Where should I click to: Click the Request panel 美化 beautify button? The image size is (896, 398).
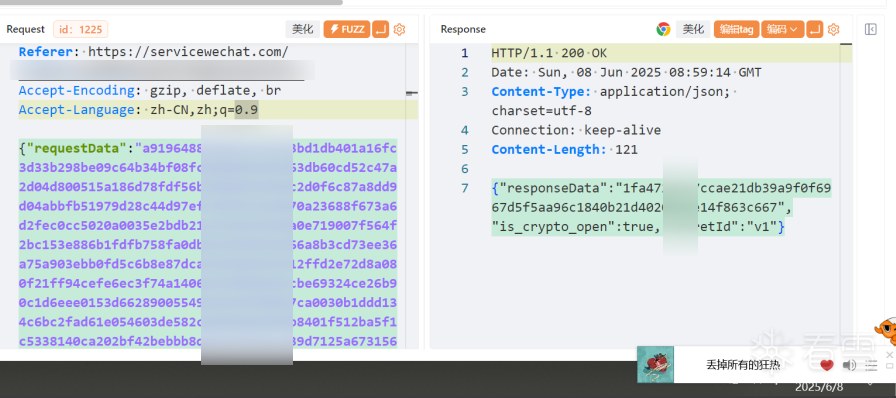click(303, 29)
